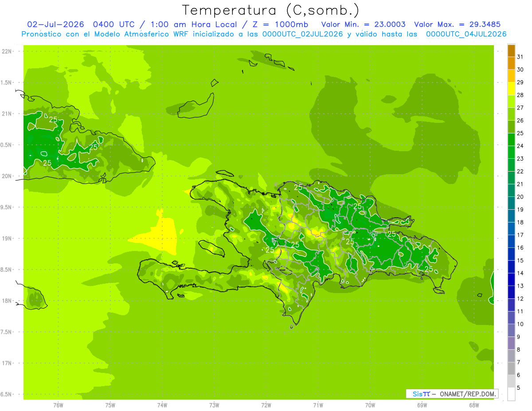The width and height of the screenshot is (532, 411).
Task: Select the '8.5N' latitude tick label
Action: pyautogui.click(x=6, y=270)
